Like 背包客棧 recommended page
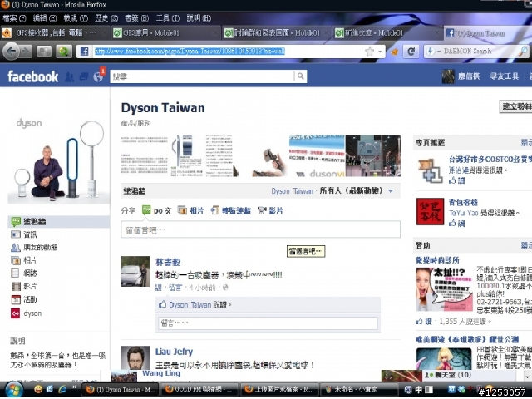Screen dimensions: 532x399 pyautogui.click(x=456, y=224)
